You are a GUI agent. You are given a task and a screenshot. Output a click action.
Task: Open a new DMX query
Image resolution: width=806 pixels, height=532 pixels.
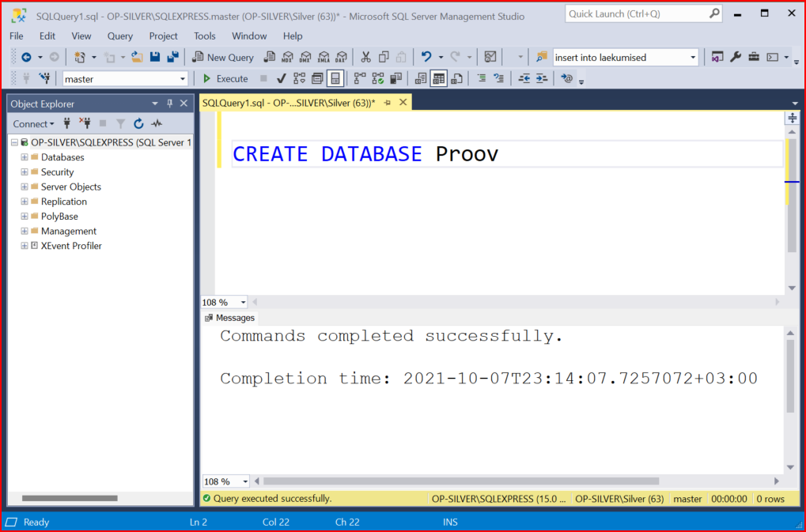305,57
